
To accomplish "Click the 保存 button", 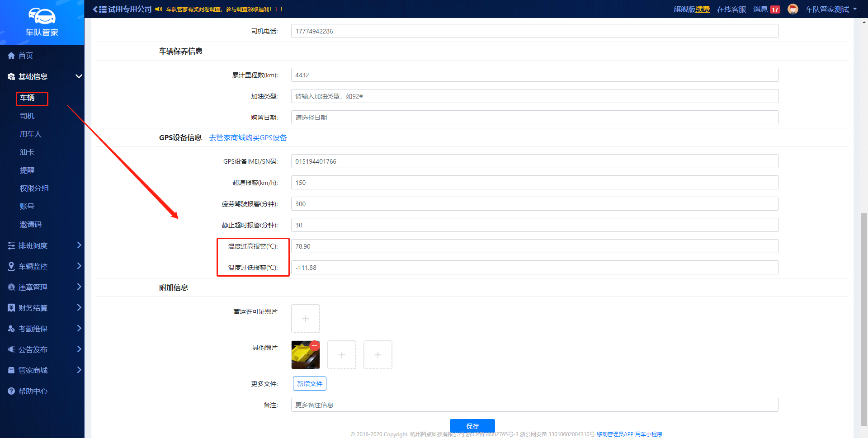I will coord(472,426).
